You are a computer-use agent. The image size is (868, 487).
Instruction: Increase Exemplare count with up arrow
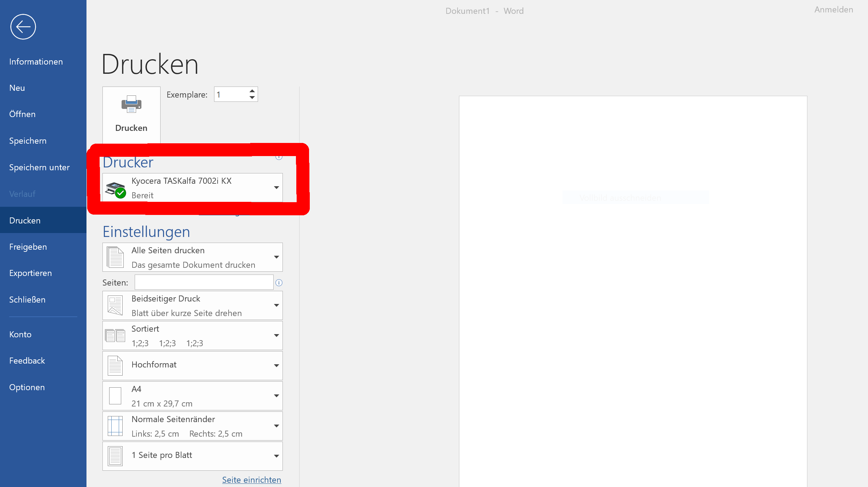[252, 91]
